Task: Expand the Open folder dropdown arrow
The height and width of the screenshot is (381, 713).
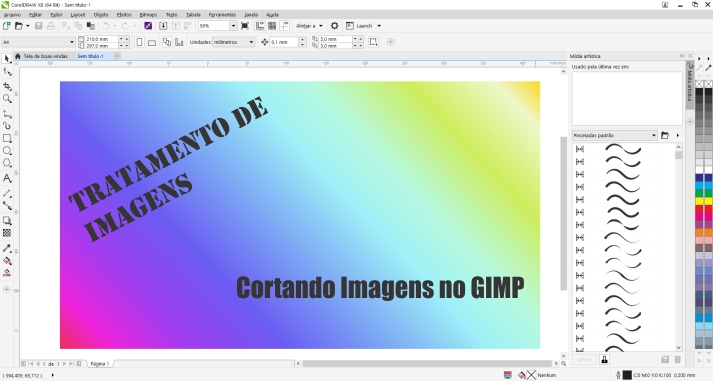Action: (27, 26)
